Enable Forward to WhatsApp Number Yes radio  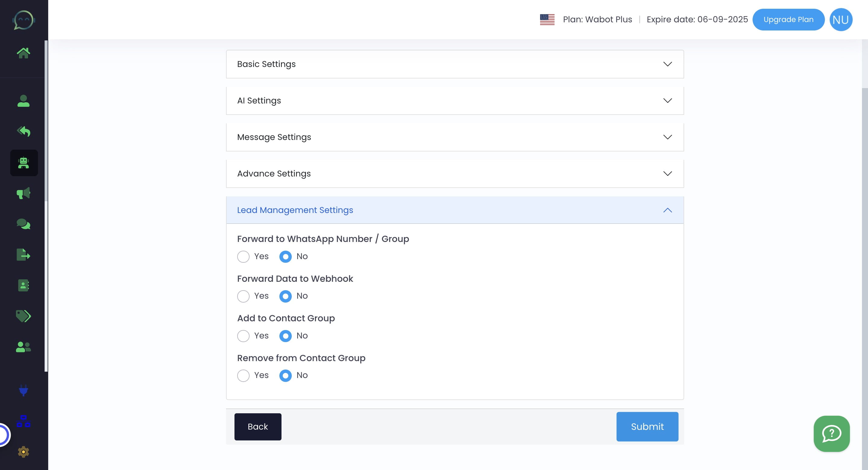pos(243,256)
